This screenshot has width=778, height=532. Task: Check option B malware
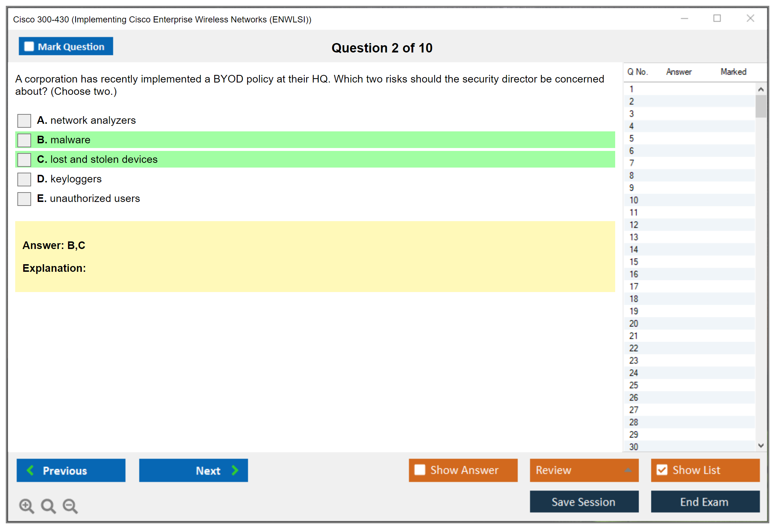click(x=24, y=140)
